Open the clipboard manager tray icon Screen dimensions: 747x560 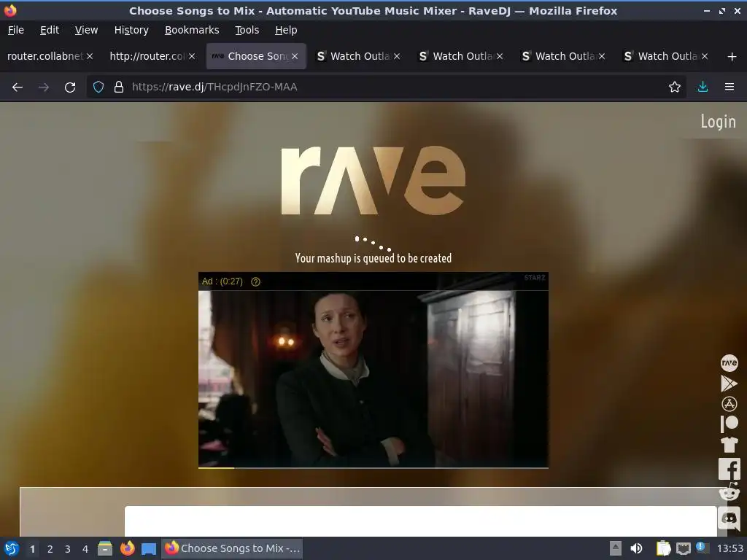coord(663,548)
